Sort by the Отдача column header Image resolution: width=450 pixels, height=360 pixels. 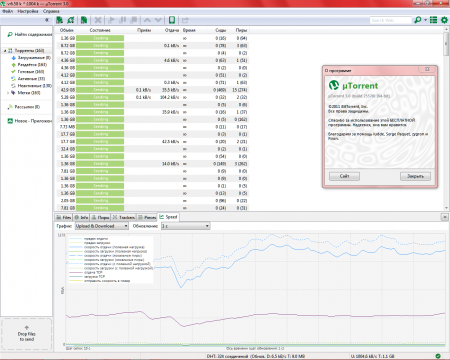172,30
